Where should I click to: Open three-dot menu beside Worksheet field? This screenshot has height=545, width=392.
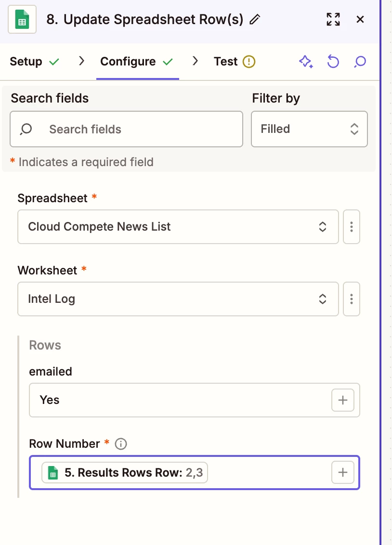[352, 299]
